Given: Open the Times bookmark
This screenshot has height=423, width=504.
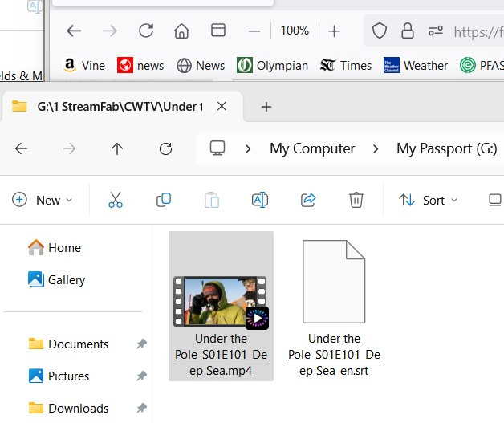Looking at the screenshot, I should (x=346, y=66).
